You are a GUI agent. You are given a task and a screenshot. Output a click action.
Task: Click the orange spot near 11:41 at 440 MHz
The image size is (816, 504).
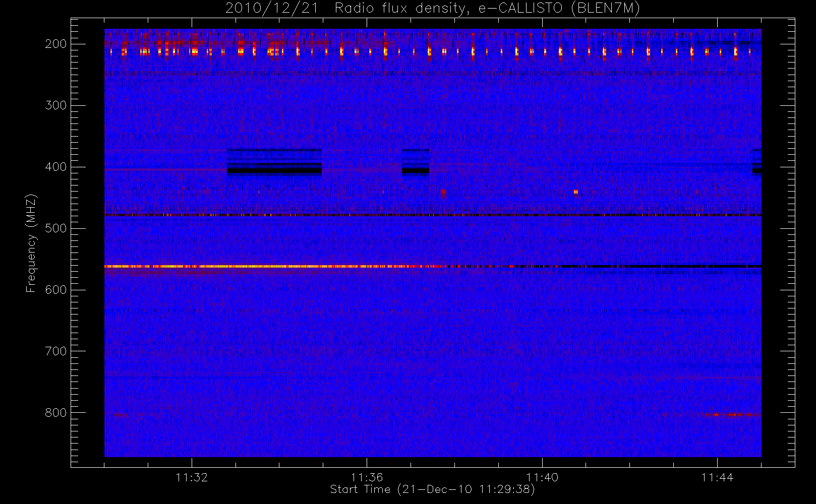576,192
